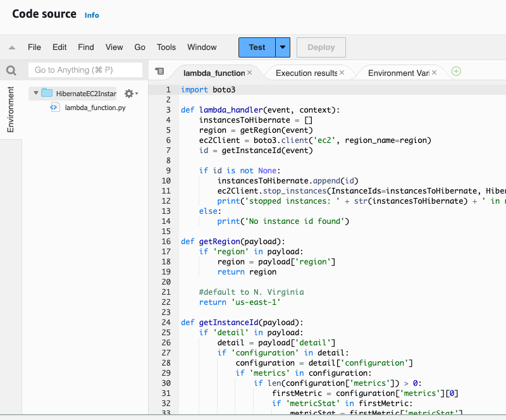
Task: Select lambda_function.py in the file tree
Action: click(95, 108)
